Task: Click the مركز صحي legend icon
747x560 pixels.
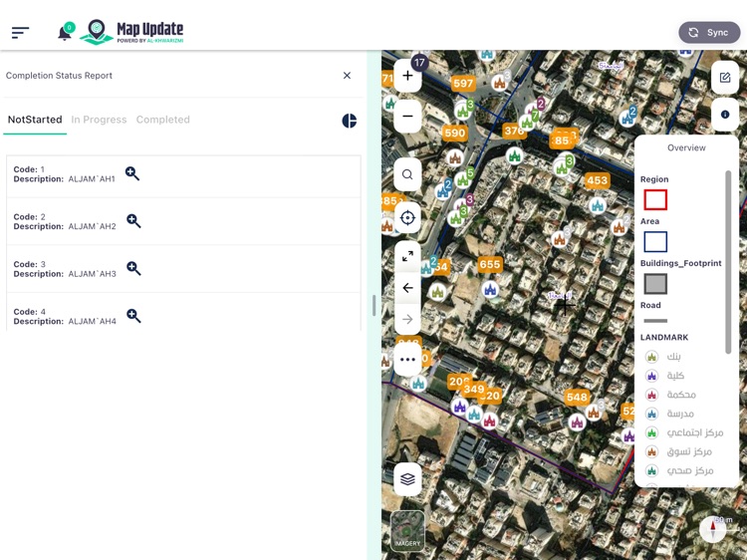Action: (651, 471)
